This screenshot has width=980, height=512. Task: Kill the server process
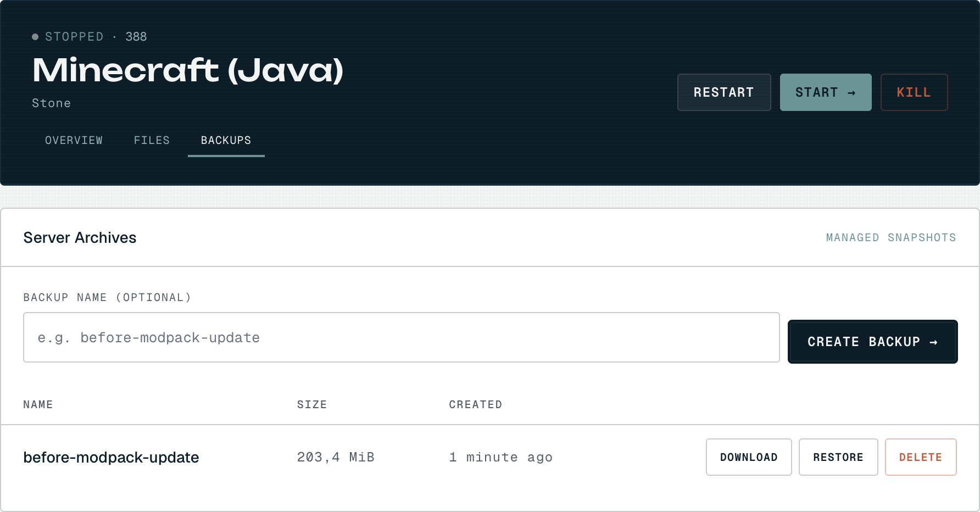pyautogui.click(x=914, y=92)
